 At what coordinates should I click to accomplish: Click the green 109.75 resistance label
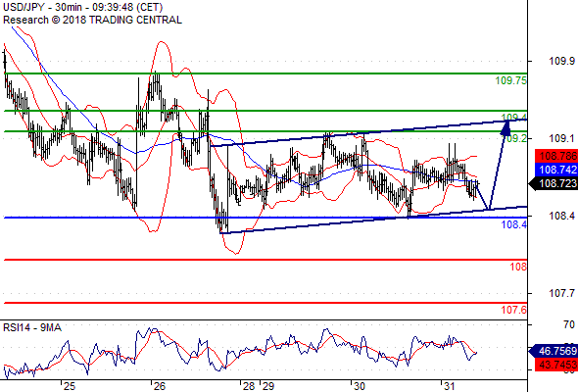511,80
